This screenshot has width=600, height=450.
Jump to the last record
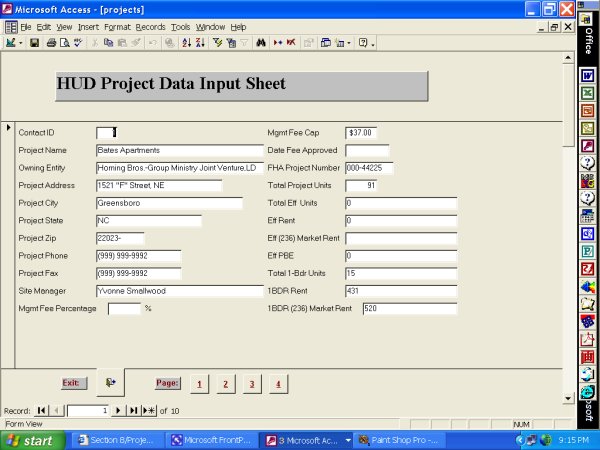(x=133, y=410)
